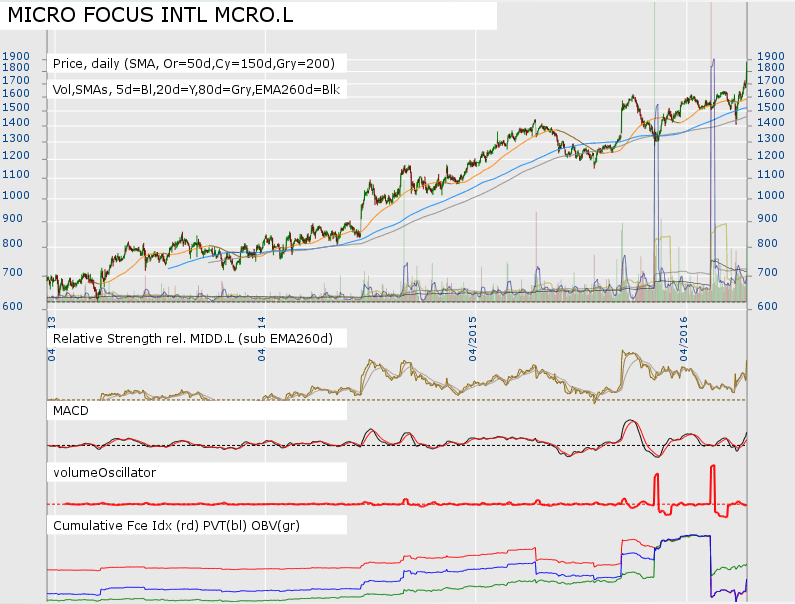Viewport: 795px width, 604px height.
Task: Click the right axis 800 price label
Action: tap(767, 243)
